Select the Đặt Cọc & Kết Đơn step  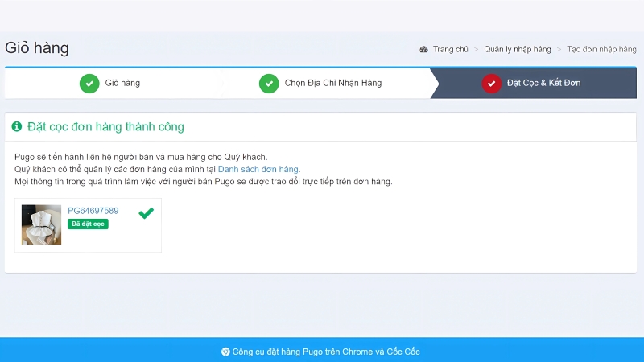click(534, 84)
